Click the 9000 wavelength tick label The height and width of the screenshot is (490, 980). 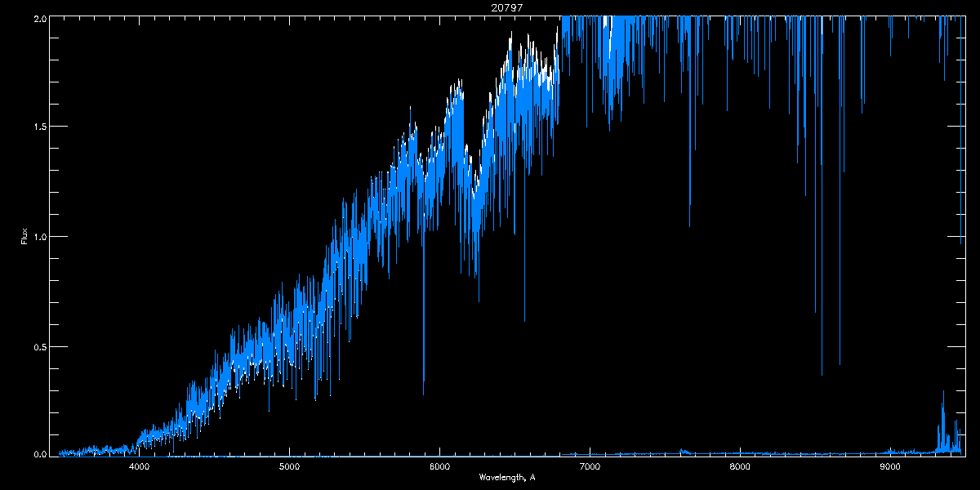coord(889,466)
